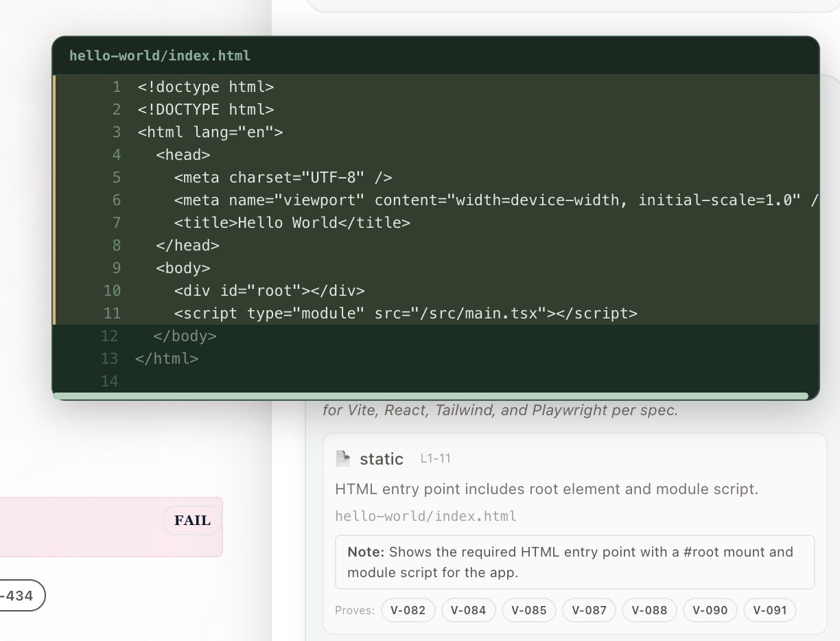Viewport: 840px width, 641px height.
Task: Click the Note box about #root mount
Action: click(575, 562)
